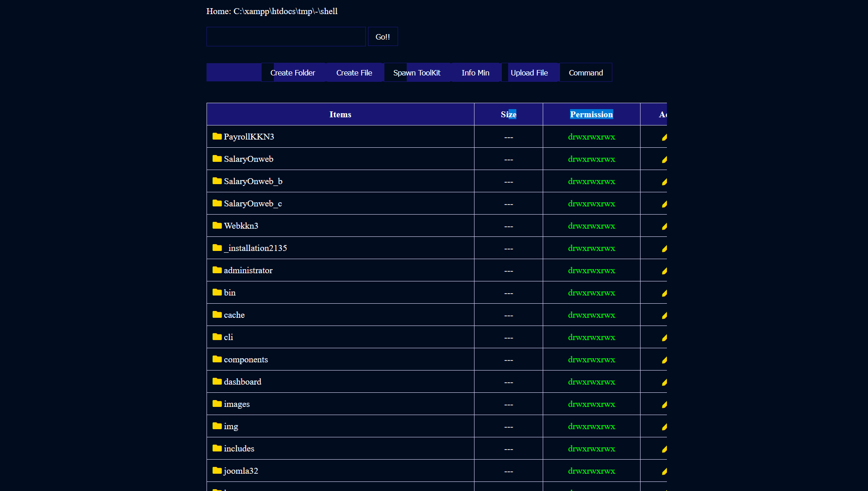Open the images folder name link

237,404
